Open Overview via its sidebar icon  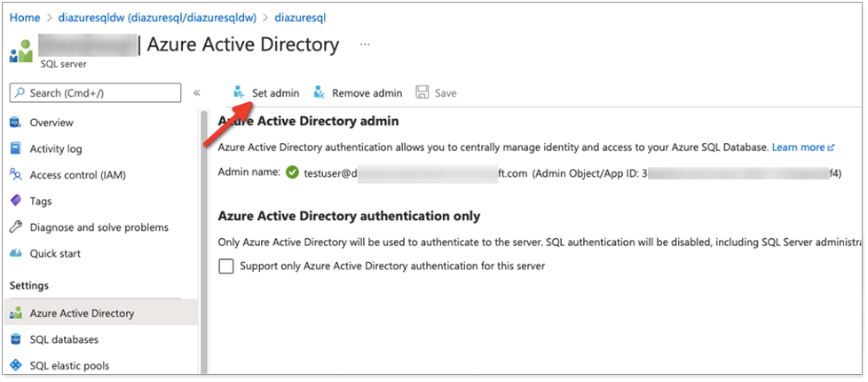(15, 123)
